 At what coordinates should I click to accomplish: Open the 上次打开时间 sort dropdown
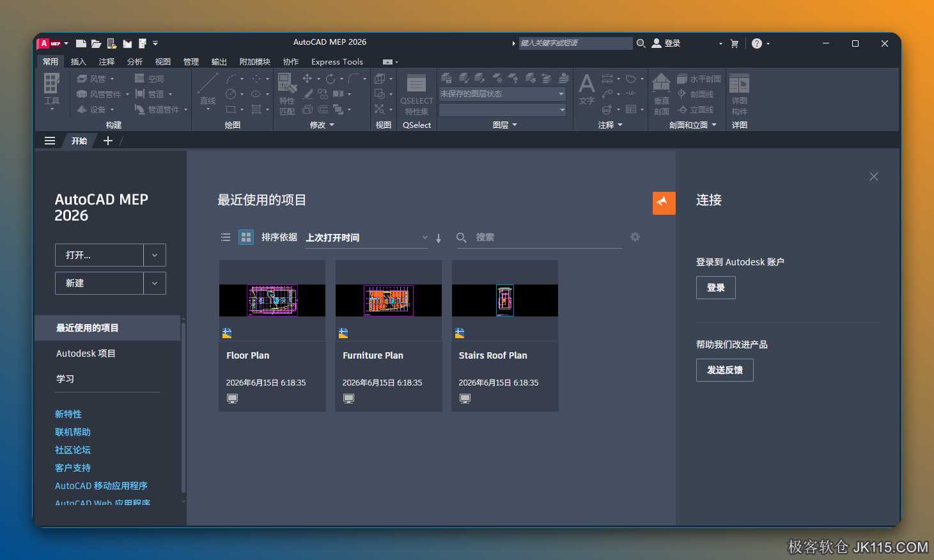(366, 238)
